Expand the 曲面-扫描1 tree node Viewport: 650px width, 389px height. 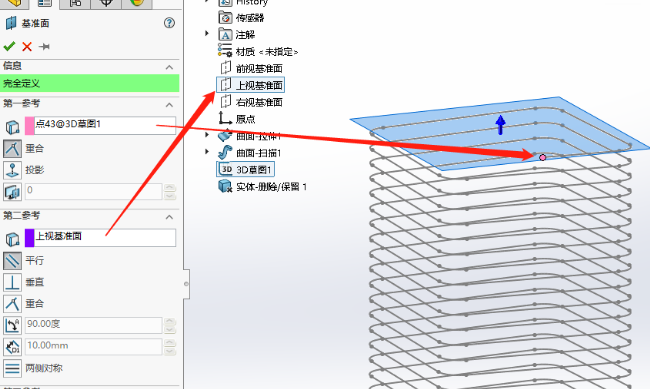pyautogui.click(x=207, y=152)
